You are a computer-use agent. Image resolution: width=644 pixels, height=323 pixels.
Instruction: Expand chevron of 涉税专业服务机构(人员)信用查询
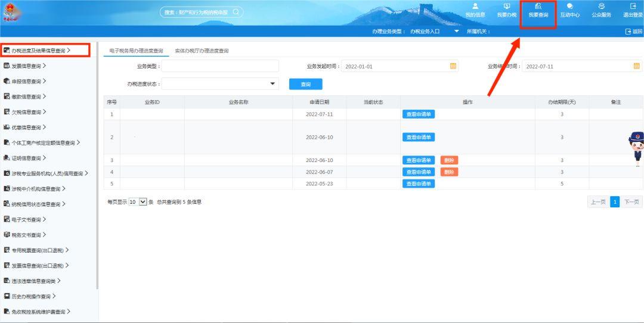point(86,173)
